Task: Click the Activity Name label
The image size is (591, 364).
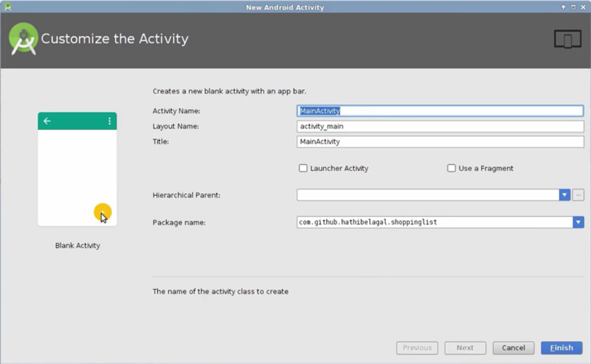Action: [177, 111]
